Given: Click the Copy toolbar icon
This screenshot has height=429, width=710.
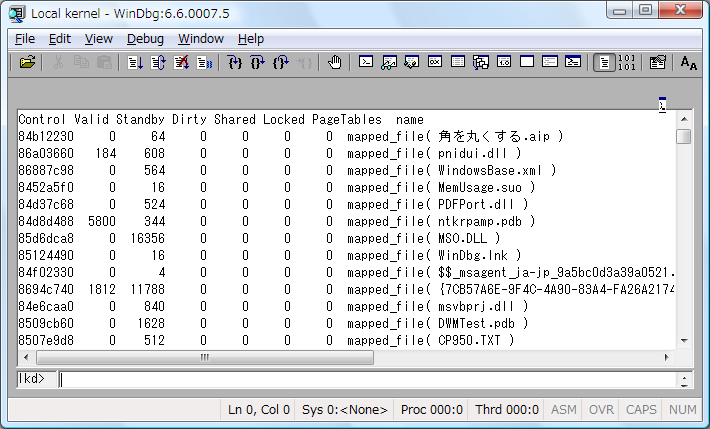Looking at the screenshot, I should pos(81,62).
